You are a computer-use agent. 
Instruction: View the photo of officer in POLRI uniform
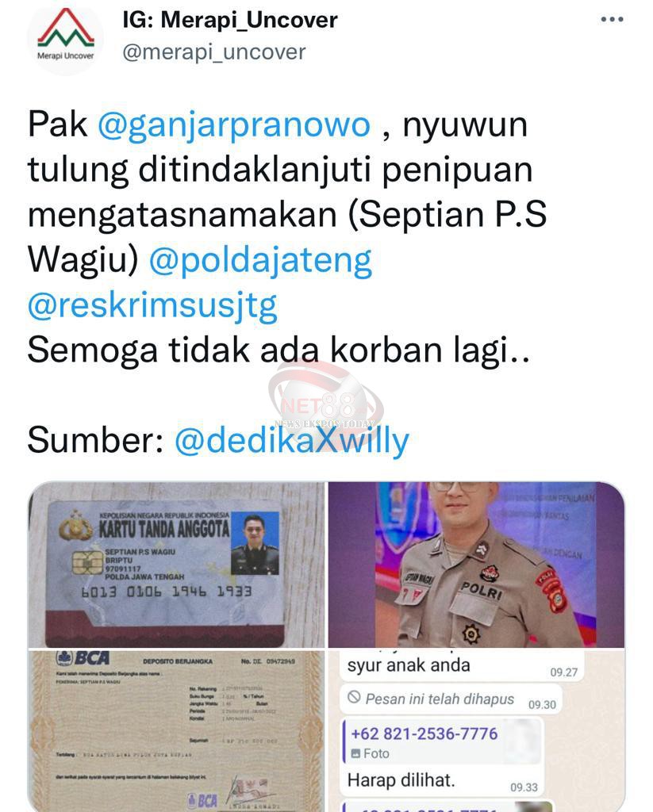click(476, 565)
